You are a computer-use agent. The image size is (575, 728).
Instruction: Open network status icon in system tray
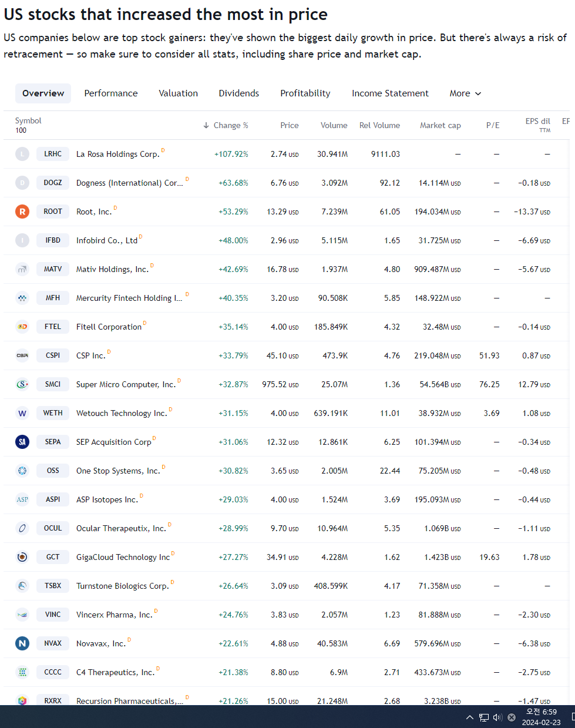[x=484, y=717]
